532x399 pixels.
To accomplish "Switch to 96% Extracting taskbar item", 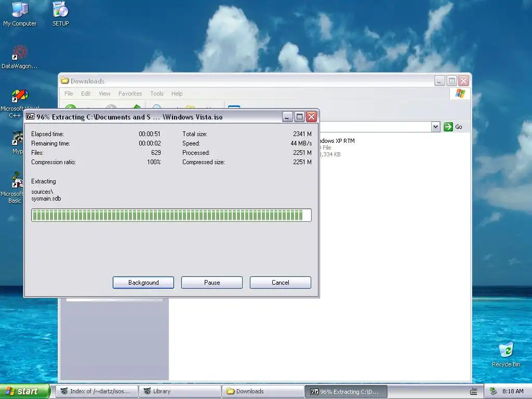I will click(346, 392).
